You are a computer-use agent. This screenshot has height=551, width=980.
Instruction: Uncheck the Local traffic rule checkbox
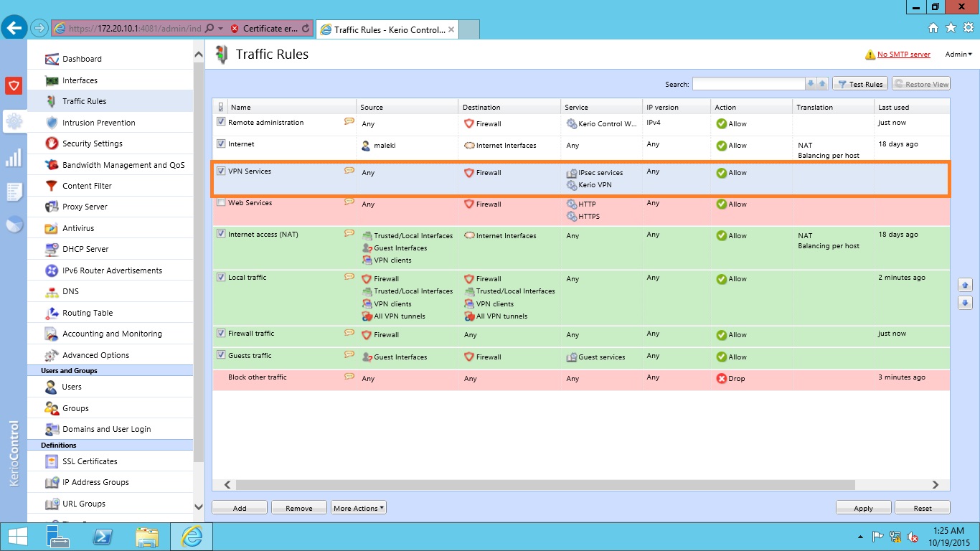pos(221,277)
